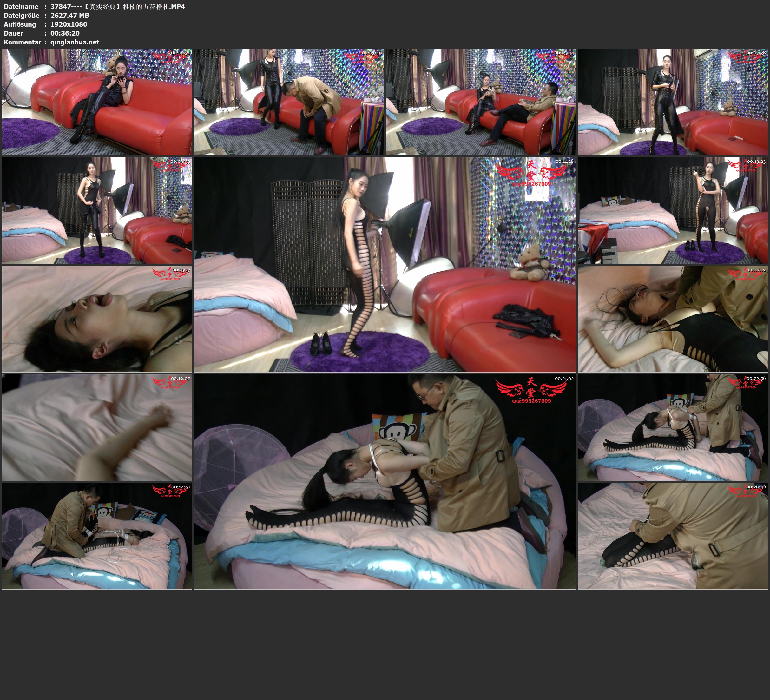Click the 00:36:20 duration value

tap(65, 33)
